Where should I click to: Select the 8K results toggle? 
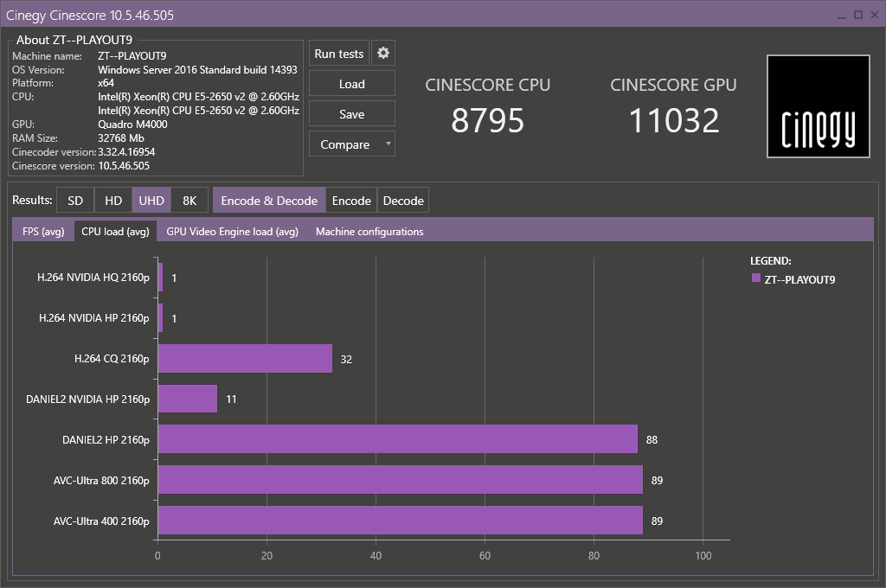[x=189, y=201]
